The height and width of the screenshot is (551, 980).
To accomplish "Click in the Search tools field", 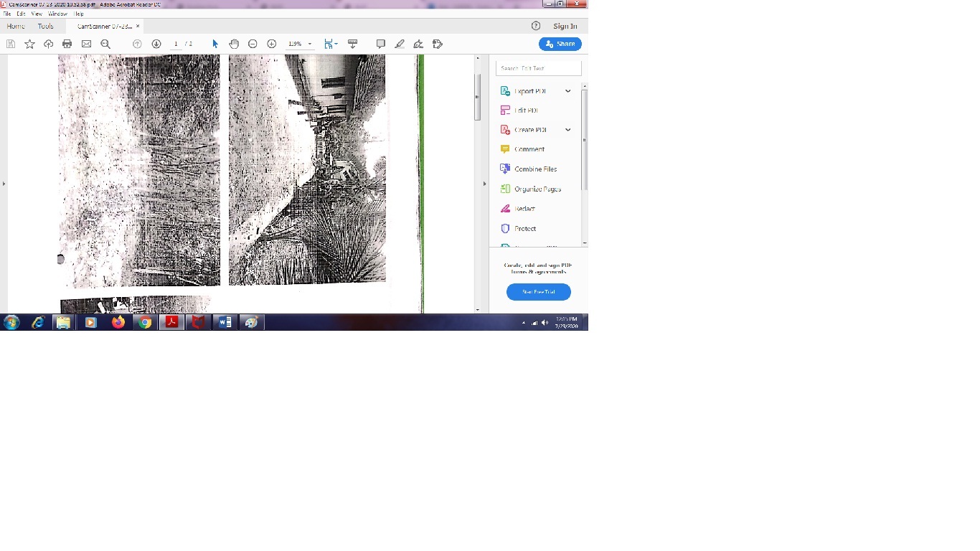I will tap(539, 68).
